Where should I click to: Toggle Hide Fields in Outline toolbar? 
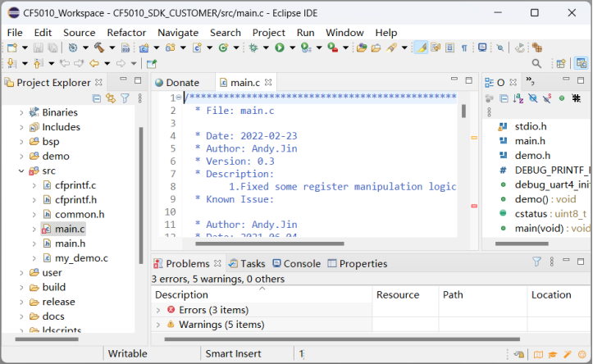click(x=532, y=98)
